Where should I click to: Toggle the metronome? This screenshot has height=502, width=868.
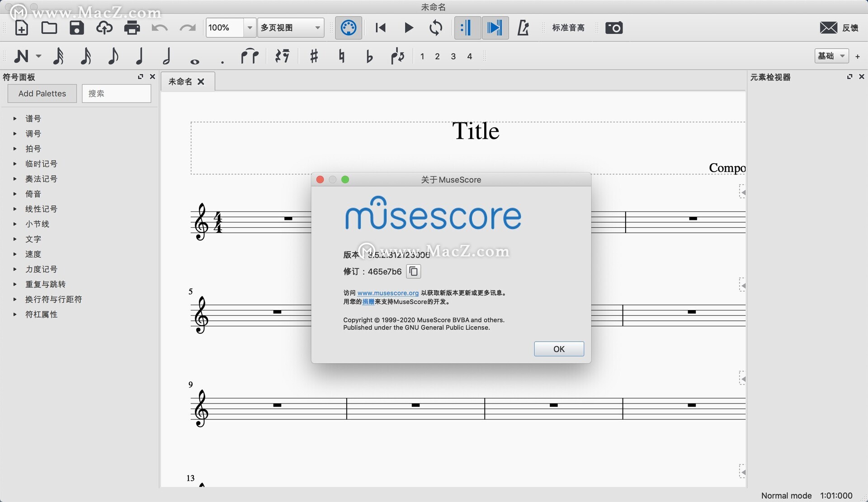(x=523, y=28)
